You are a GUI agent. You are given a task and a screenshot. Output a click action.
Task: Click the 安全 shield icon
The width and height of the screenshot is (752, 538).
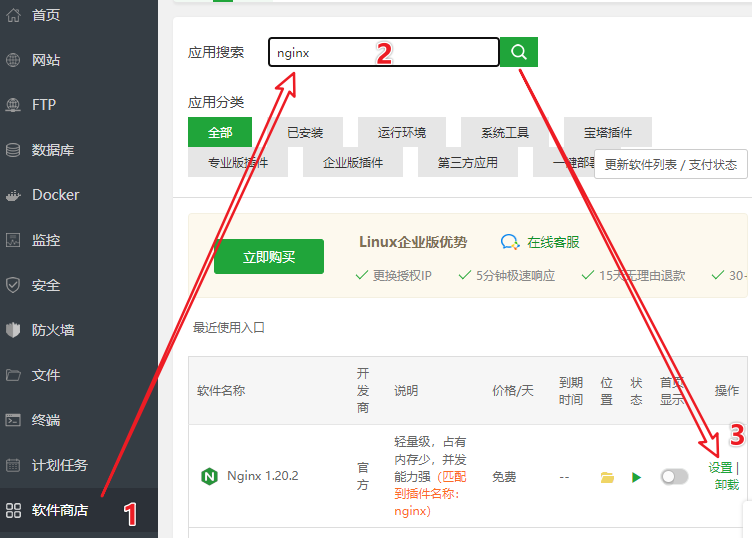(x=13, y=285)
